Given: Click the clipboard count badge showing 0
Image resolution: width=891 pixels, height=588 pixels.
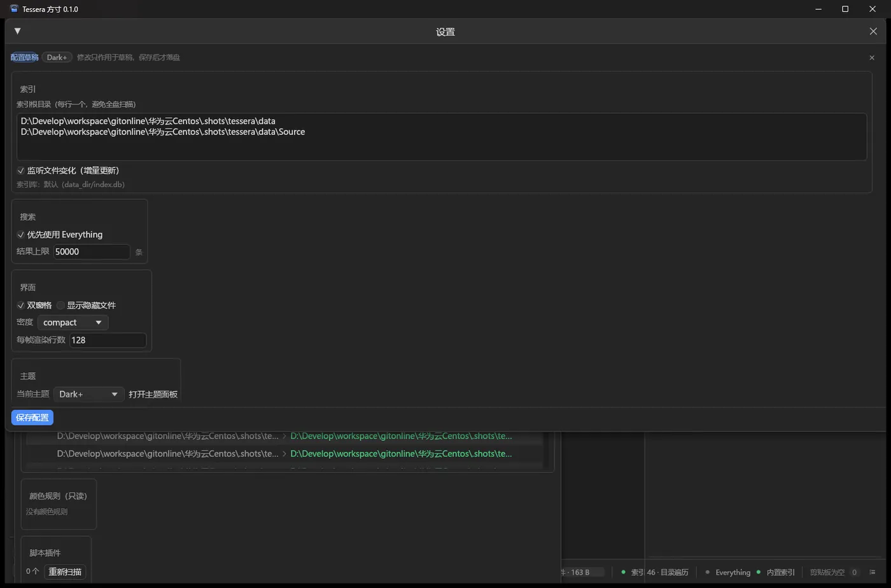Looking at the screenshot, I should click(x=854, y=573).
